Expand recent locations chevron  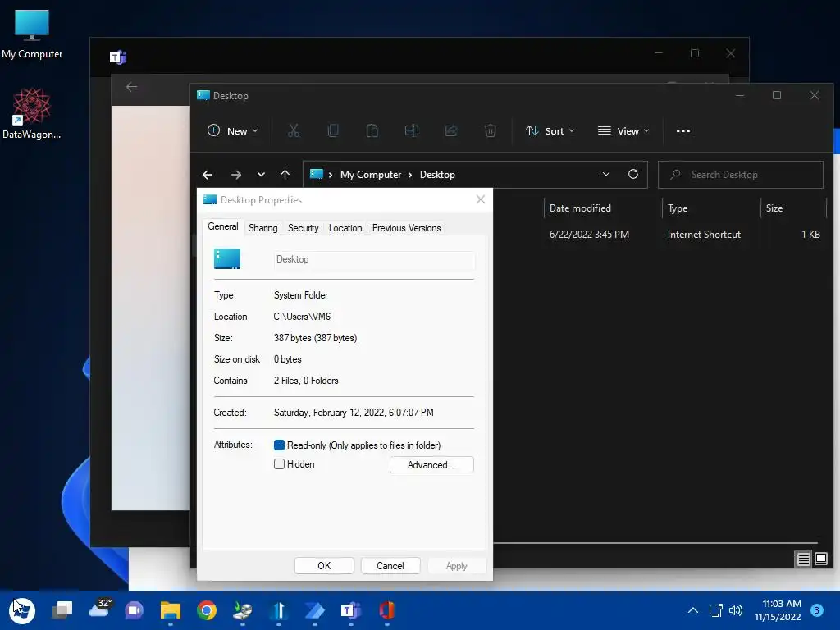(x=261, y=175)
